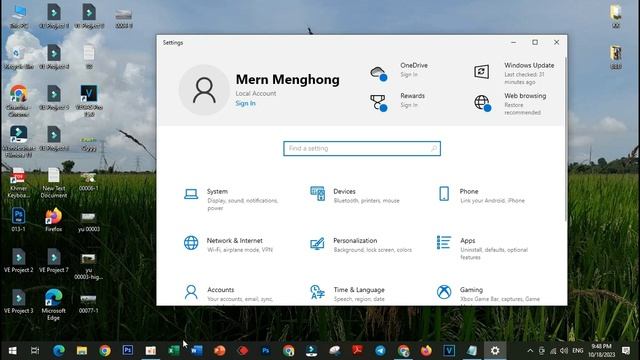
Task: Open the Accounts settings category
Action: click(229, 294)
